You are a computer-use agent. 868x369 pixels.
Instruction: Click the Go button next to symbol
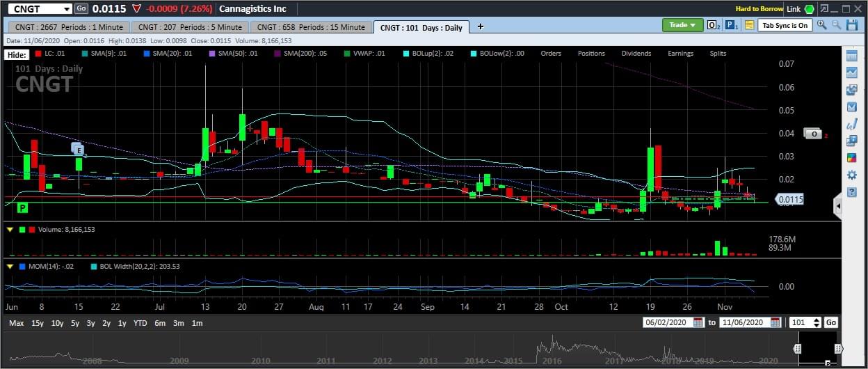click(x=81, y=9)
